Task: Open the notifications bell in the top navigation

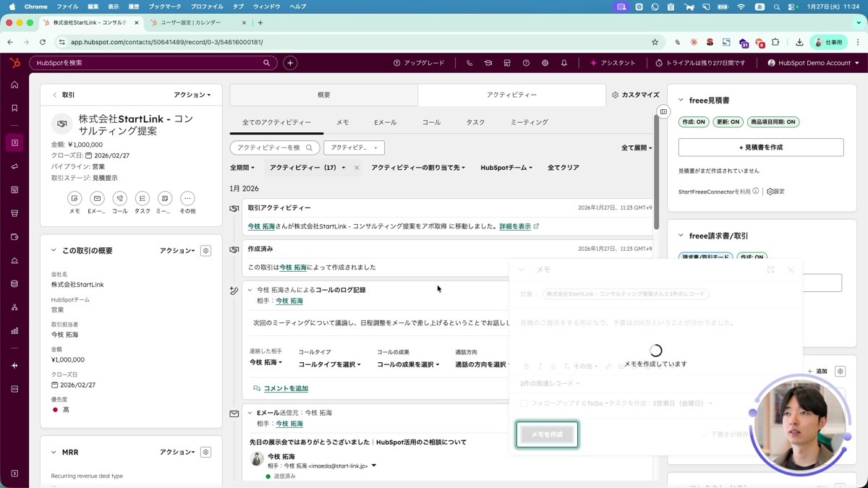Action: coord(565,63)
